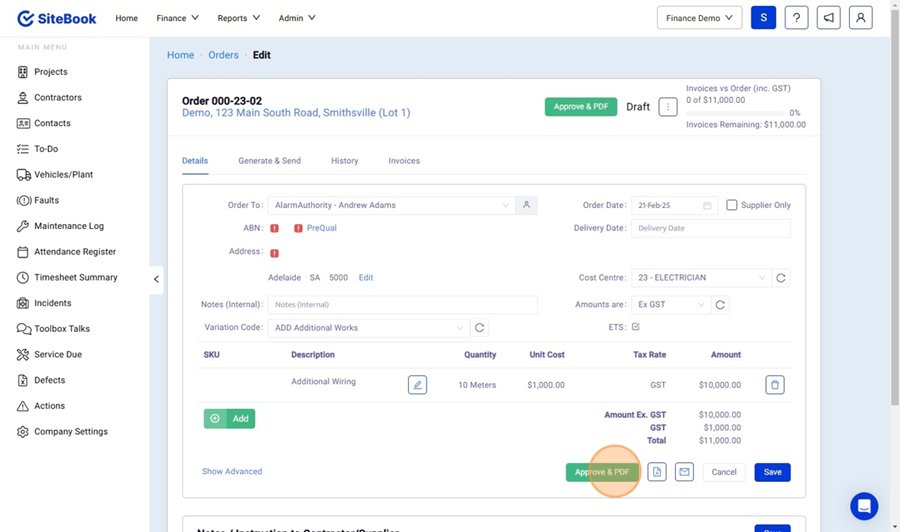The image size is (900, 532).
Task: Click the Show Advanced link
Action: tap(232, 471)
